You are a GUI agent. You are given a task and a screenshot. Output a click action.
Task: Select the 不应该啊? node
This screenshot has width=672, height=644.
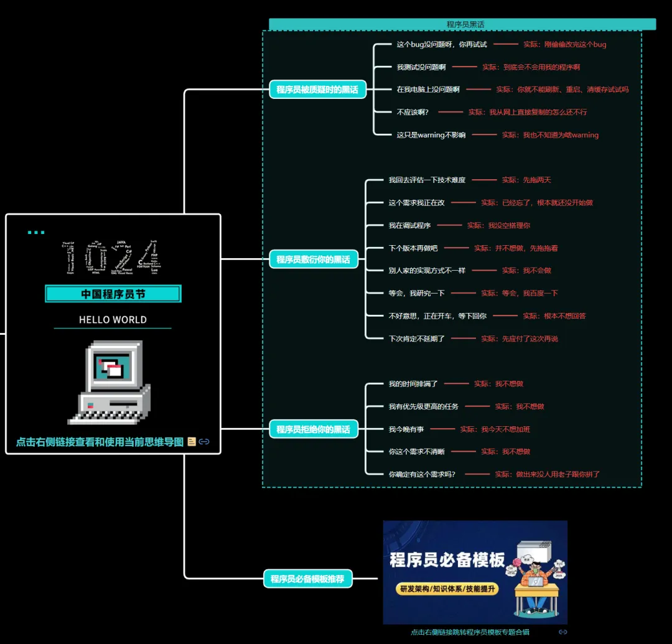pyautogui.click(x=413, y=112)
